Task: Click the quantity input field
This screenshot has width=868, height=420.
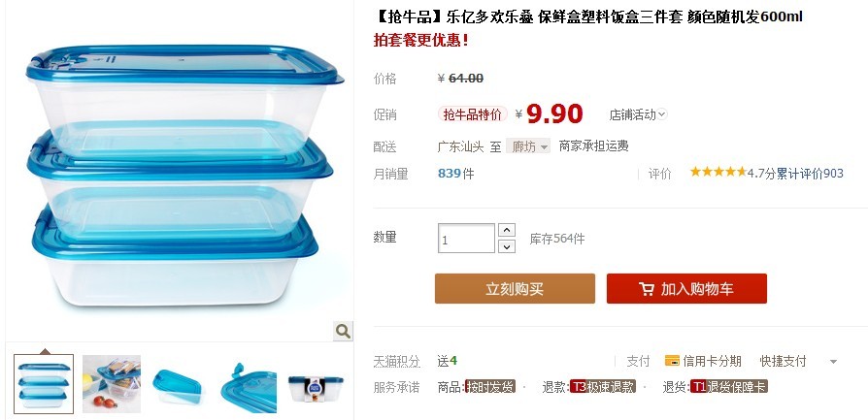Action: pyautogui.click(x=466, y=238)
